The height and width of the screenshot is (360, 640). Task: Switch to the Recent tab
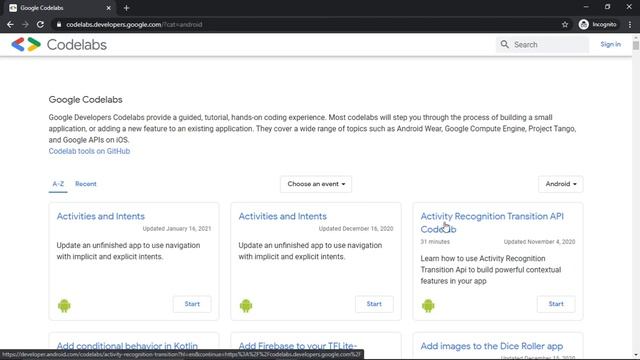(86, 184)
